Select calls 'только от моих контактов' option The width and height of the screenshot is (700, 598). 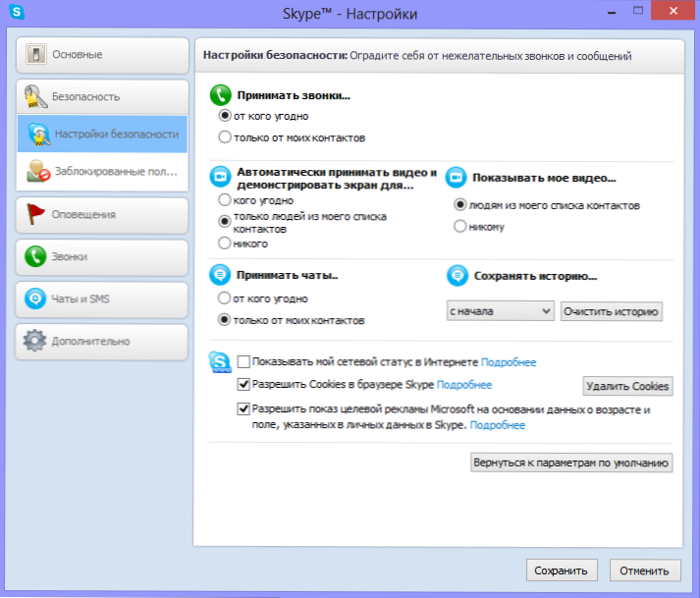tap(225, 137)
